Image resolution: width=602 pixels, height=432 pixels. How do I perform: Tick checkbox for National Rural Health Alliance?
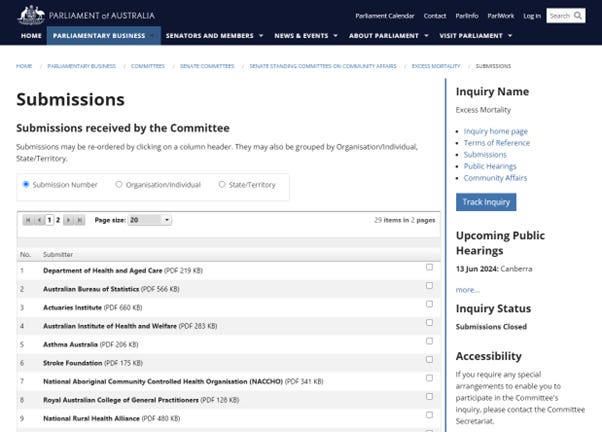point(429,415)
